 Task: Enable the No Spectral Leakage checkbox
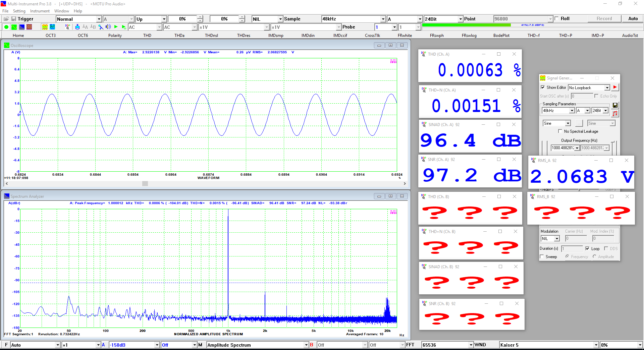point(560,131)
